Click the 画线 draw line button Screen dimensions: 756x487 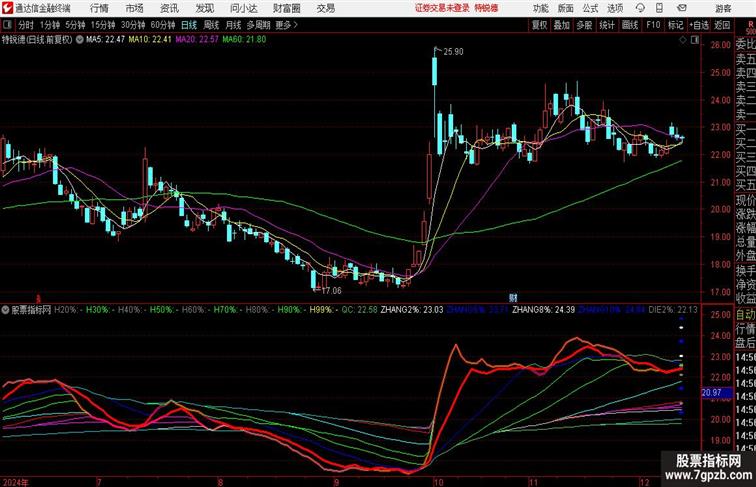[630, 25]
